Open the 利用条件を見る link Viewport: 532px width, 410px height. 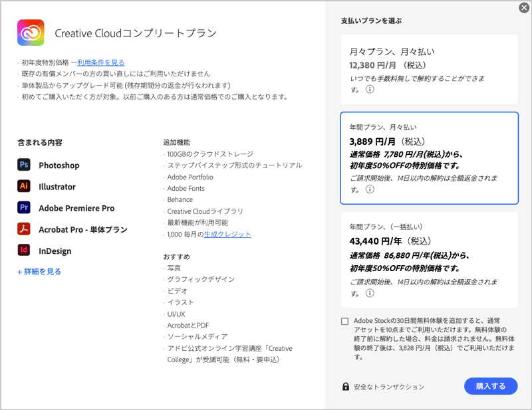(x=100, y=62)
